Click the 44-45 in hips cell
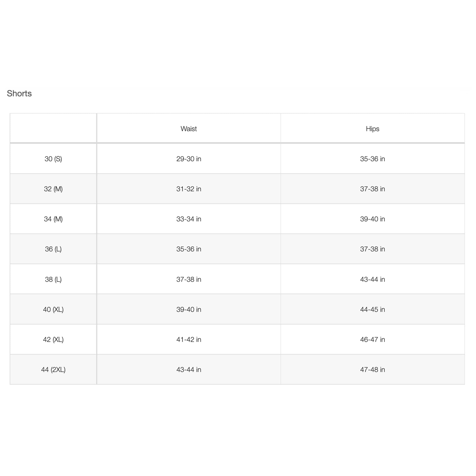 coord(372,309)
